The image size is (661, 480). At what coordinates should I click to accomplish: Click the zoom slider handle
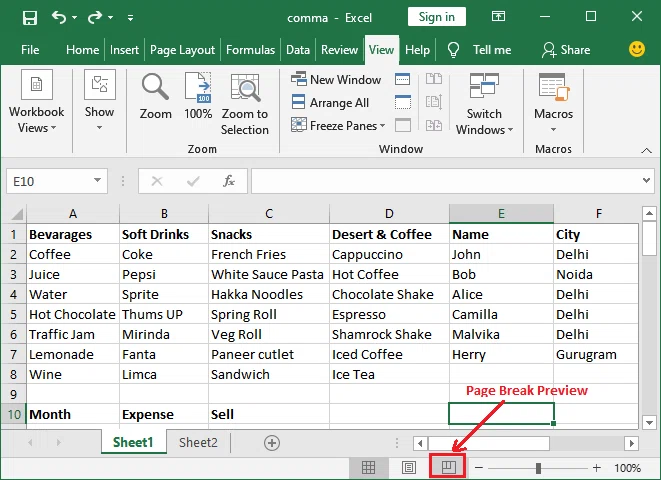(538, 468)
